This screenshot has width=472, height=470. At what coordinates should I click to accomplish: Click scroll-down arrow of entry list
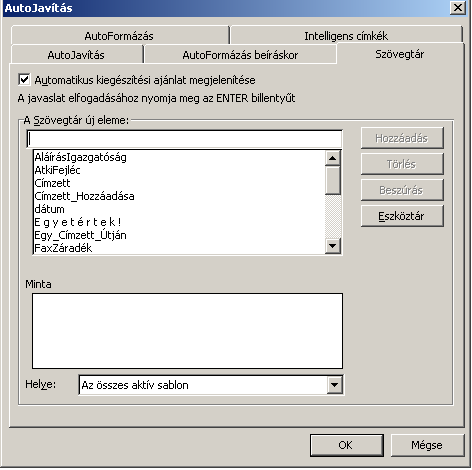tap(332, 246)
